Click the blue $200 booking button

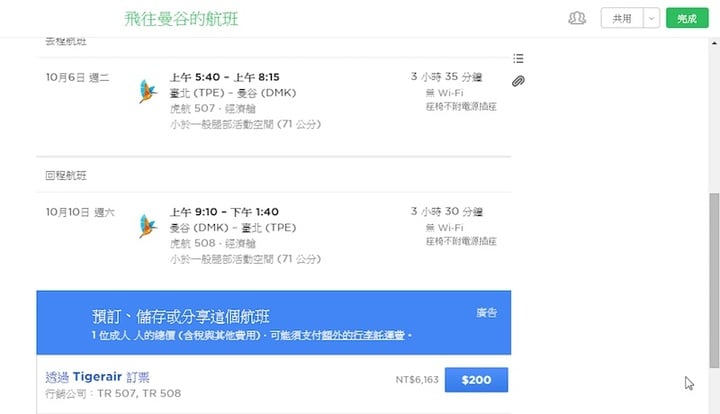(x=476, y=380)
